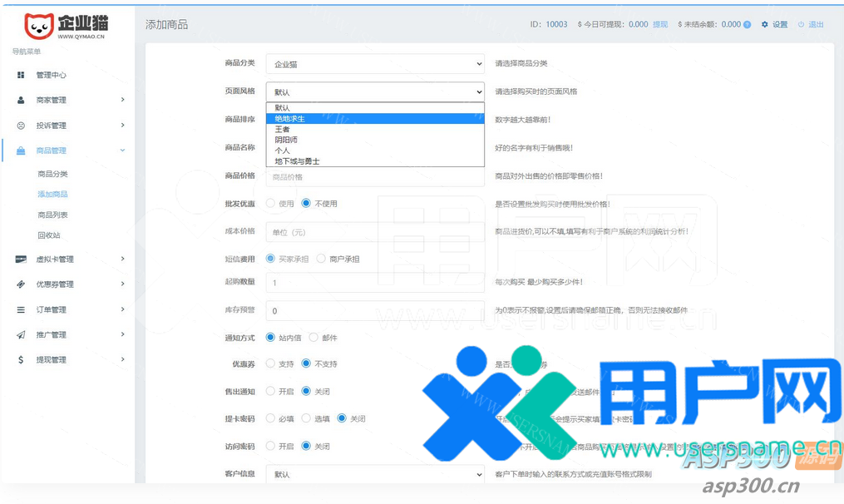Screen dimensions: 844x504
Task: Select 必填 for 提卡密码
Action: [271, 418]
